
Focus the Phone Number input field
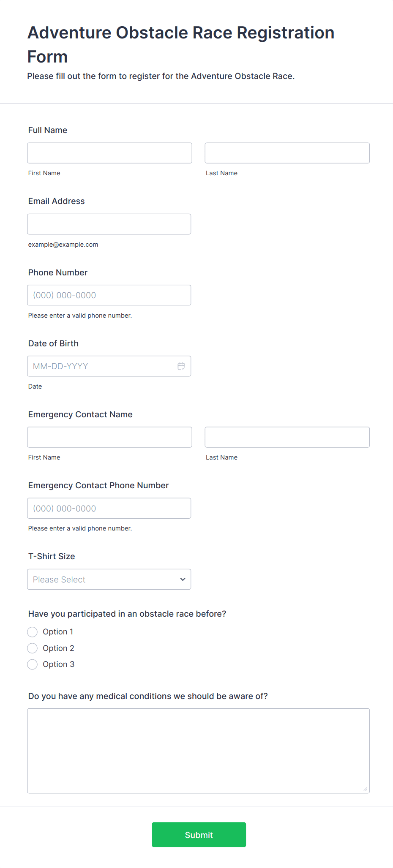pos(109,295)
